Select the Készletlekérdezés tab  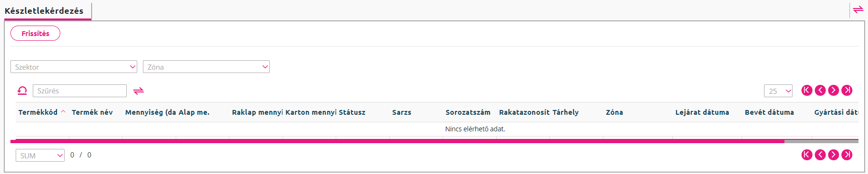click(44, 10)
